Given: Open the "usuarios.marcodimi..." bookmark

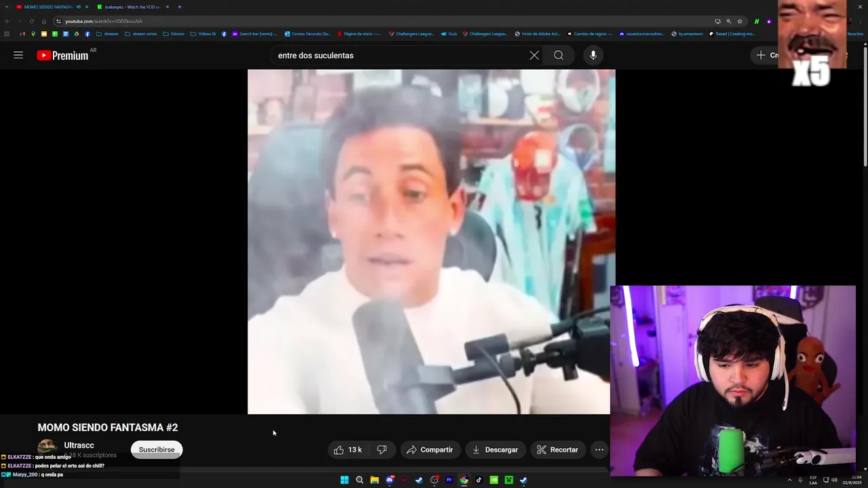Looking at the screenshot, I should pos(642,34).
